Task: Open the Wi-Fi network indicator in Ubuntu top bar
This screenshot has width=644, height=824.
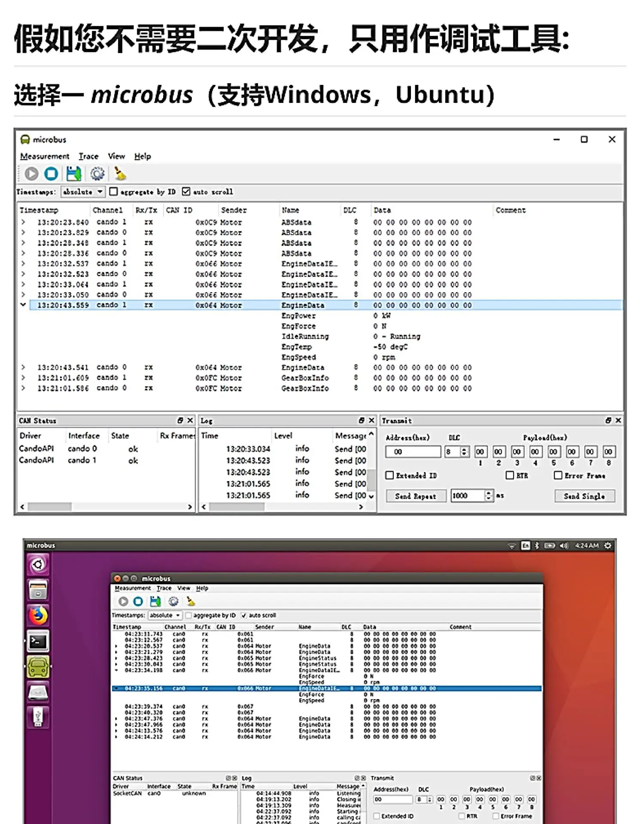Action: point(512,545)
